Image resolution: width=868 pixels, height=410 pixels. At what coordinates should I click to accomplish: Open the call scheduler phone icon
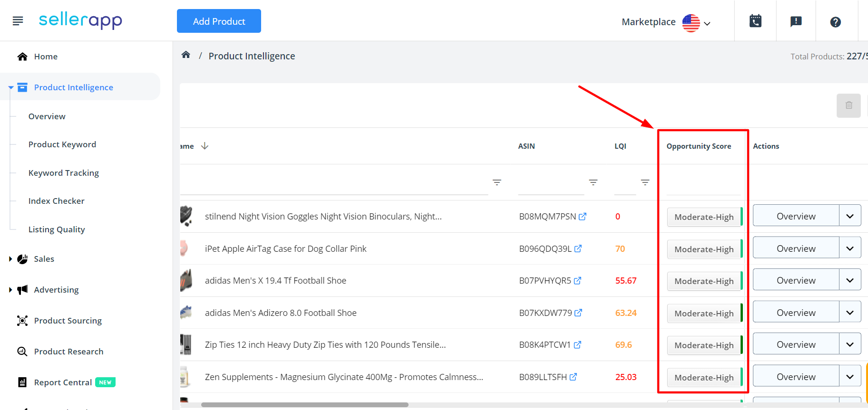pyautogui.click(x=755, y=21)
